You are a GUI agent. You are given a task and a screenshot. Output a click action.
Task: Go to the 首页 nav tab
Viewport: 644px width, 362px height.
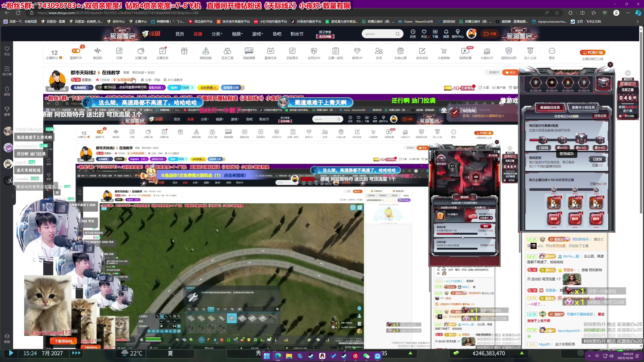click(180, 34)
